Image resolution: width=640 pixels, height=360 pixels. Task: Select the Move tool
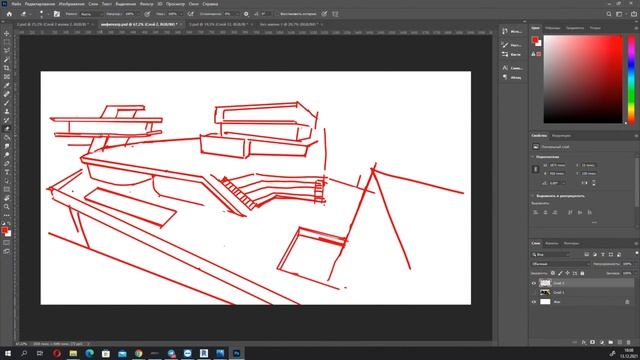tap(7, 33)
